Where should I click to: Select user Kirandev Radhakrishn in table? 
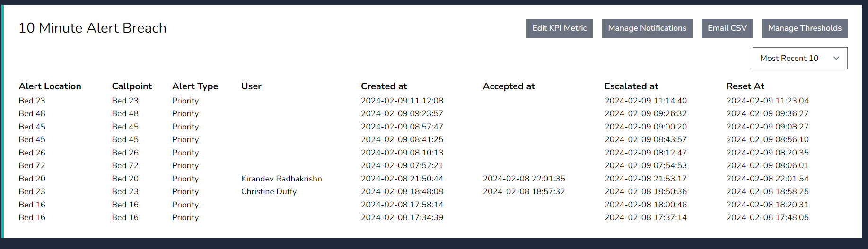point(281,179)
